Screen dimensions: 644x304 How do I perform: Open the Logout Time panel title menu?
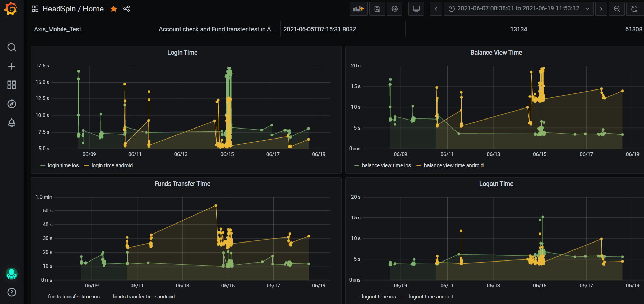496,184
